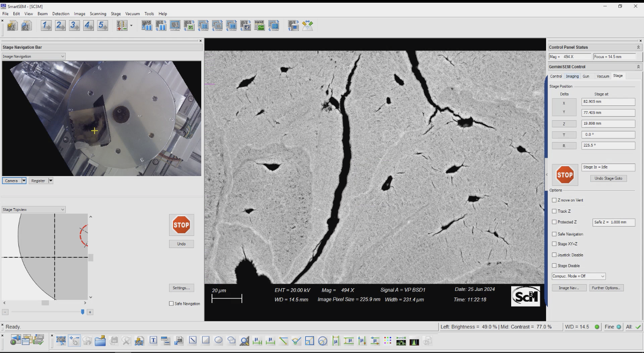Open the Image Navigation dropdown
644x353 pixels.
pyautogui.click(x=34, y=56)
